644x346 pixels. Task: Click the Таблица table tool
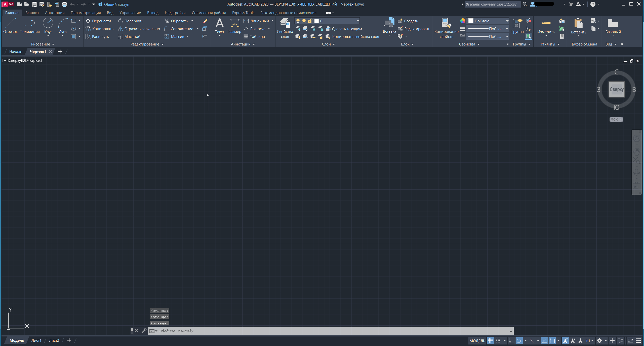(x=254, y=36)
